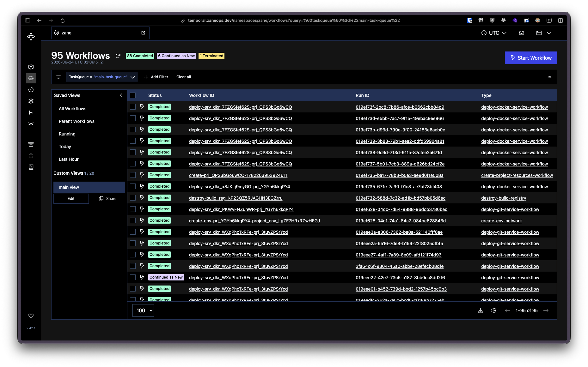Image resolution: width=588 pixels, height=367 pixels.
Task: Toggle raw query code view icon
Action: click(549, 77)
